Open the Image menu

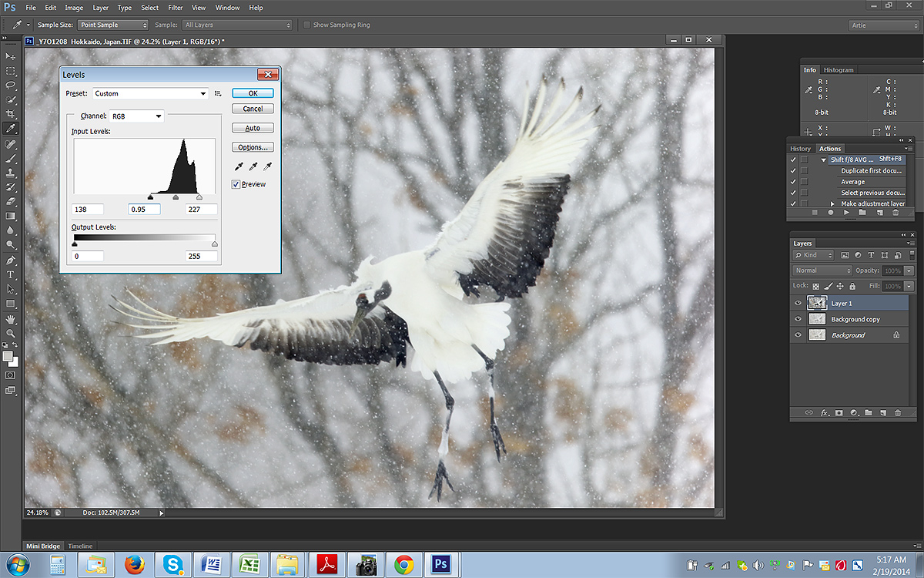click(74, 8)
